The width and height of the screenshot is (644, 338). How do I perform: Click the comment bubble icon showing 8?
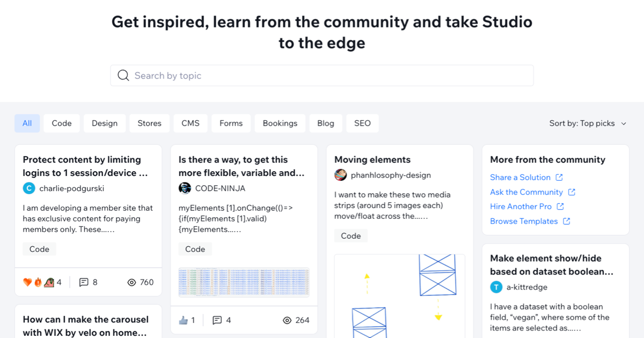(83, 282)
